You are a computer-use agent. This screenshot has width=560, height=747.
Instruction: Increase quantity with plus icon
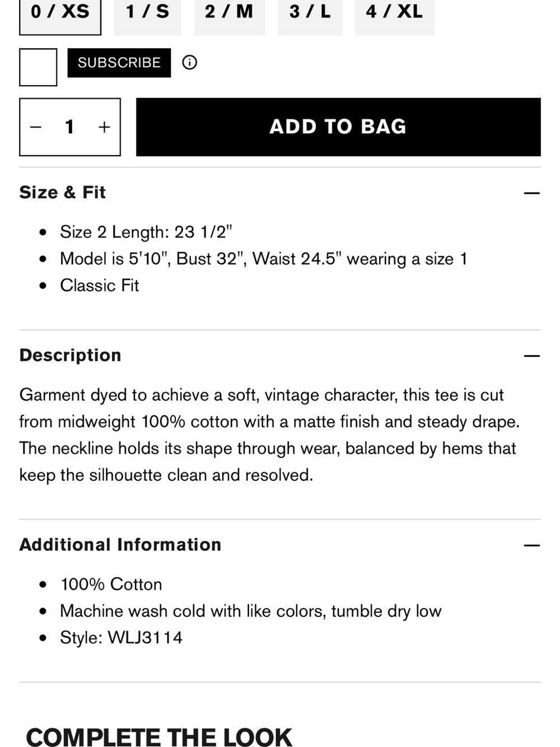point(104,127)
